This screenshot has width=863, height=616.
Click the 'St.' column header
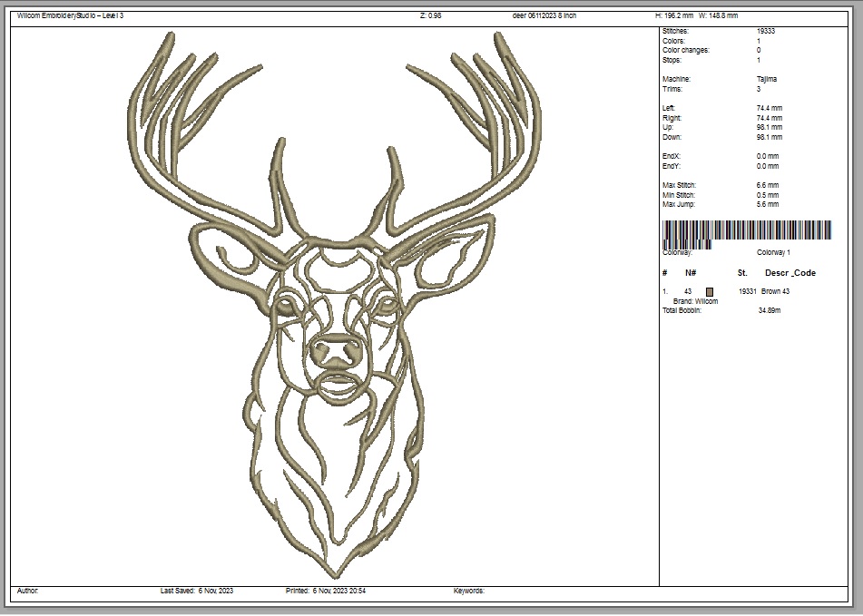[x=742, y=273]
